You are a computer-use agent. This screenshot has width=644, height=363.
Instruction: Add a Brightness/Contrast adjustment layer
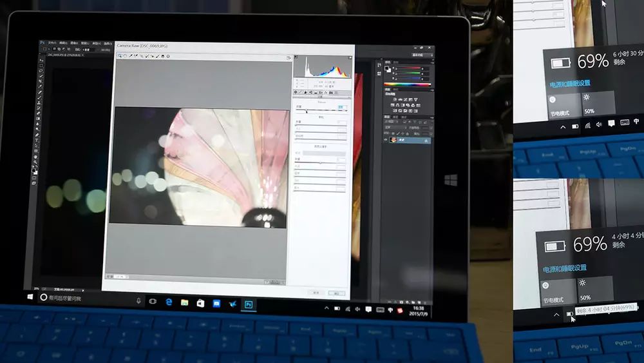tap(395, 99)
